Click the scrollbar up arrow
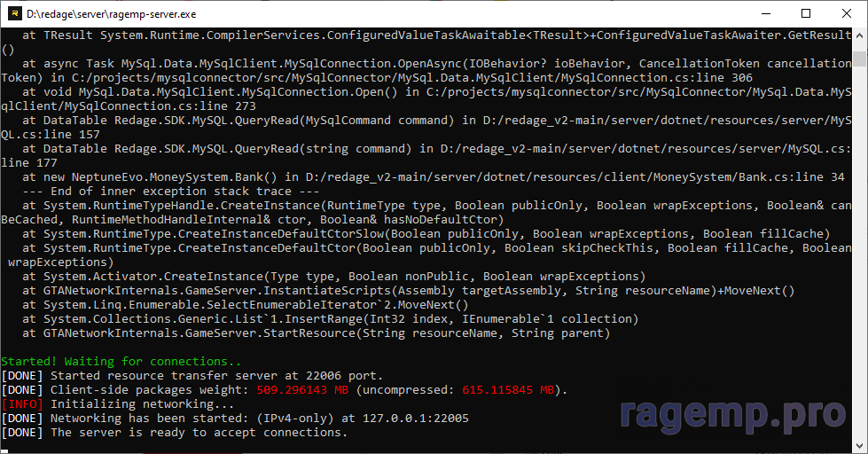 tap(859, 35)
